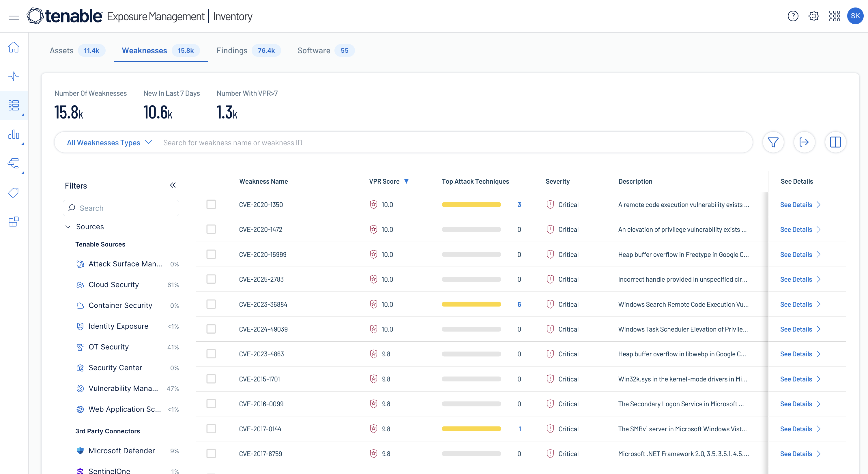The width and height of the screenshot is (868, 474).
Task: Tick the CVE-2017-0144 checkbox
Action: [211, 428]
